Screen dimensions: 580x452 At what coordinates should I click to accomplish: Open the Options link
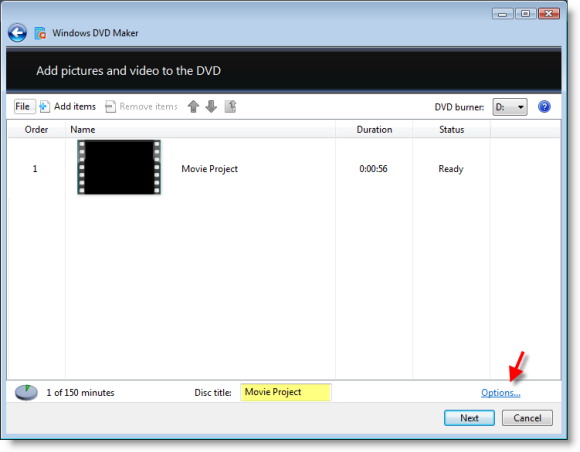[x=500, y=393]
